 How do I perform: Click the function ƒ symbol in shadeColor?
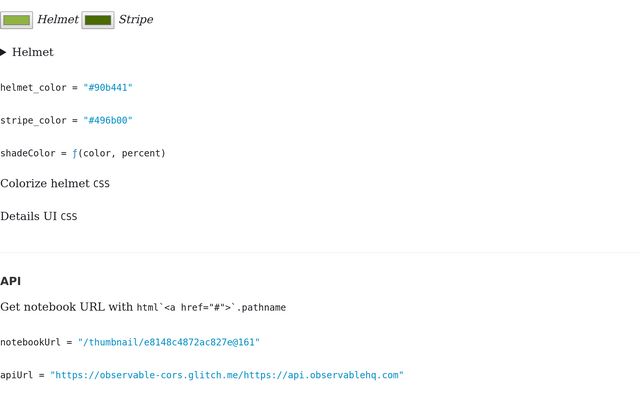pyautogui.click(x=75, y=153)
